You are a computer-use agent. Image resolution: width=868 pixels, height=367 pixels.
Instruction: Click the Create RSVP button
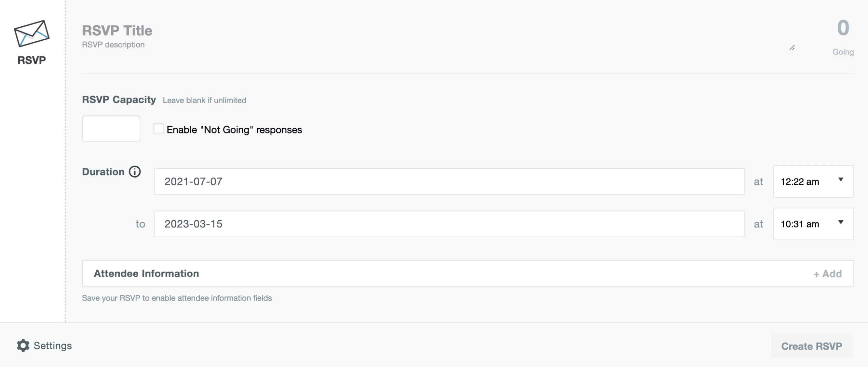pos(811,346)
